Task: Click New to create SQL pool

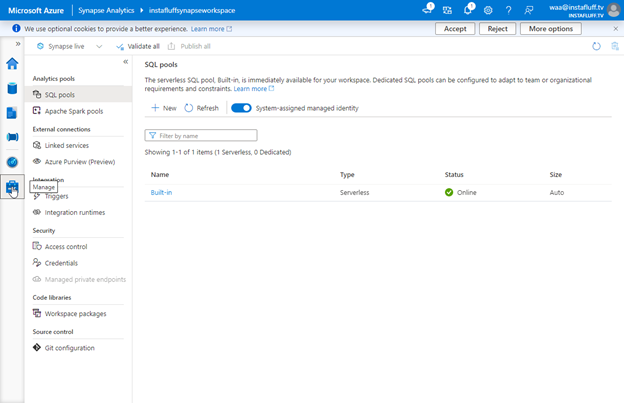Action: point(164,108)
